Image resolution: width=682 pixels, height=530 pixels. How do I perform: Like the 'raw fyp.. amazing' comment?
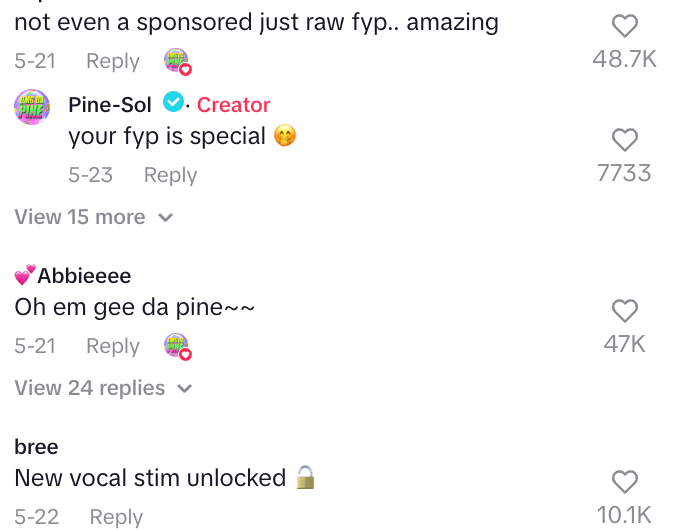[x=624, y=27]
